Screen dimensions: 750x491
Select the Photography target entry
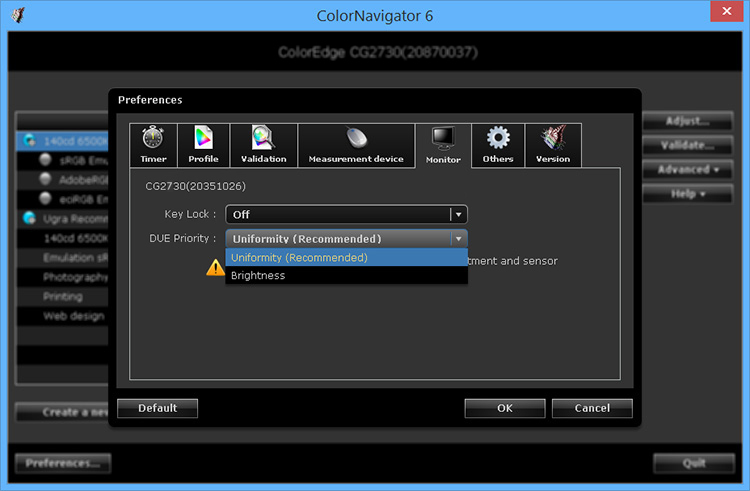point(63,277)
